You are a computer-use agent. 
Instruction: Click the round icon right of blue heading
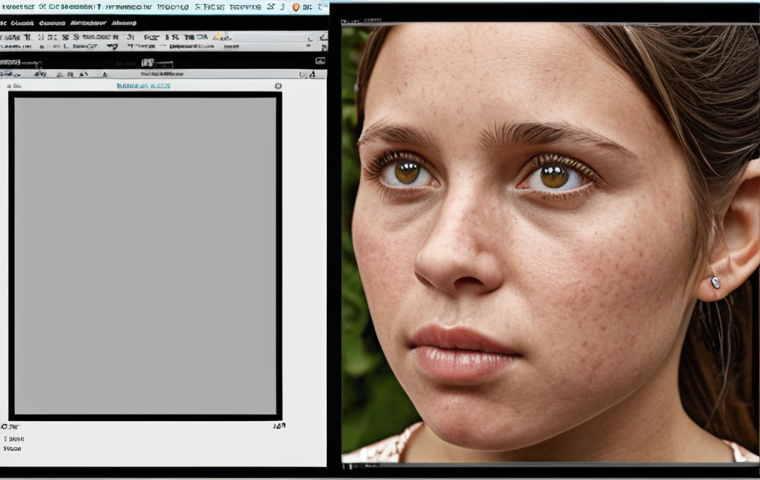pos(278,86)
